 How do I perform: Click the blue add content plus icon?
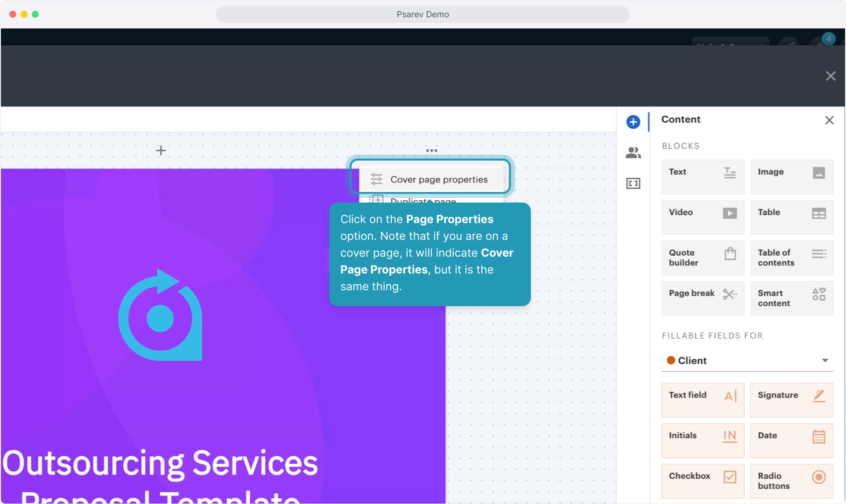[x=633, y=122]
